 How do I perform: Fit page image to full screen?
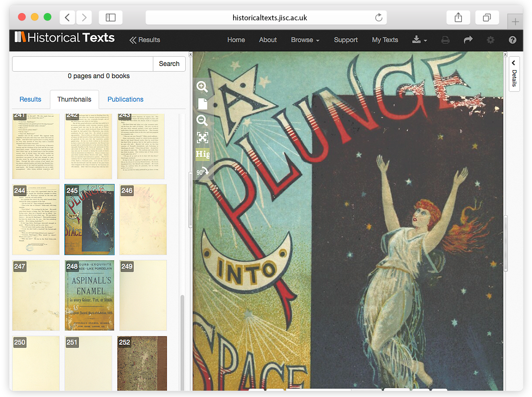tap(203, 137)
